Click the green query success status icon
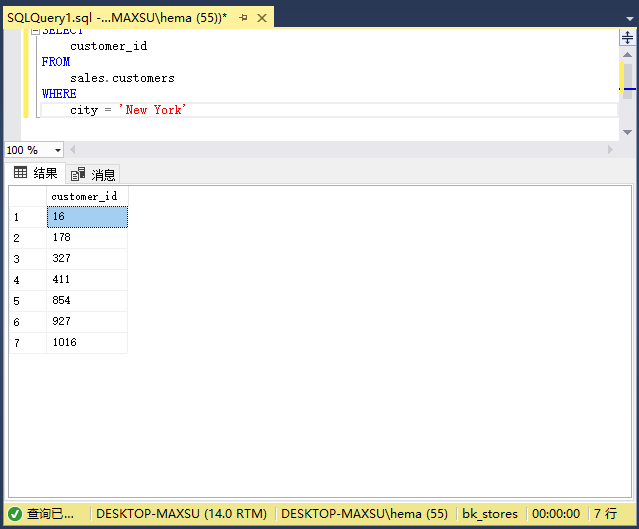The image size is (639, 529). click(x=15, y=514)
